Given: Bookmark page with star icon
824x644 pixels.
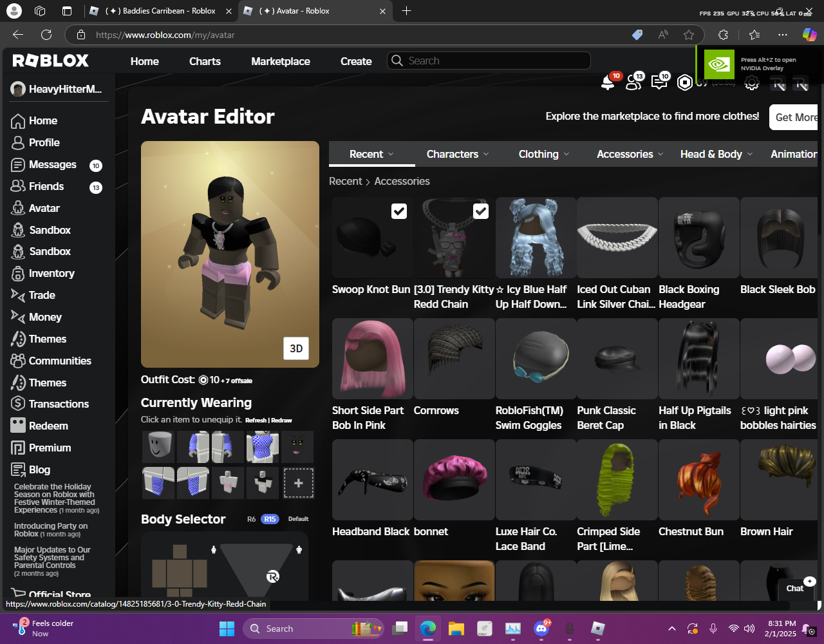Looking at the screenshot, I should [689, 35].
